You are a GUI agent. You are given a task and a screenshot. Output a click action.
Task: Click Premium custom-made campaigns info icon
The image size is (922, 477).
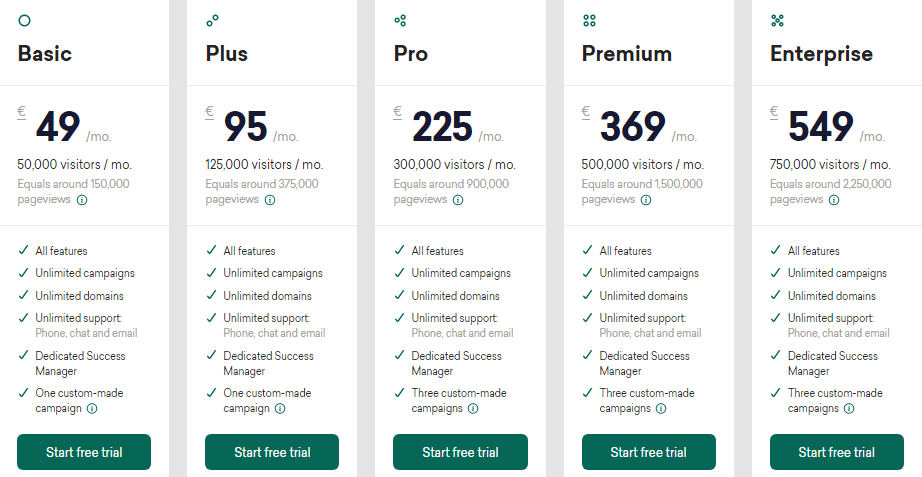coord(661,409)
